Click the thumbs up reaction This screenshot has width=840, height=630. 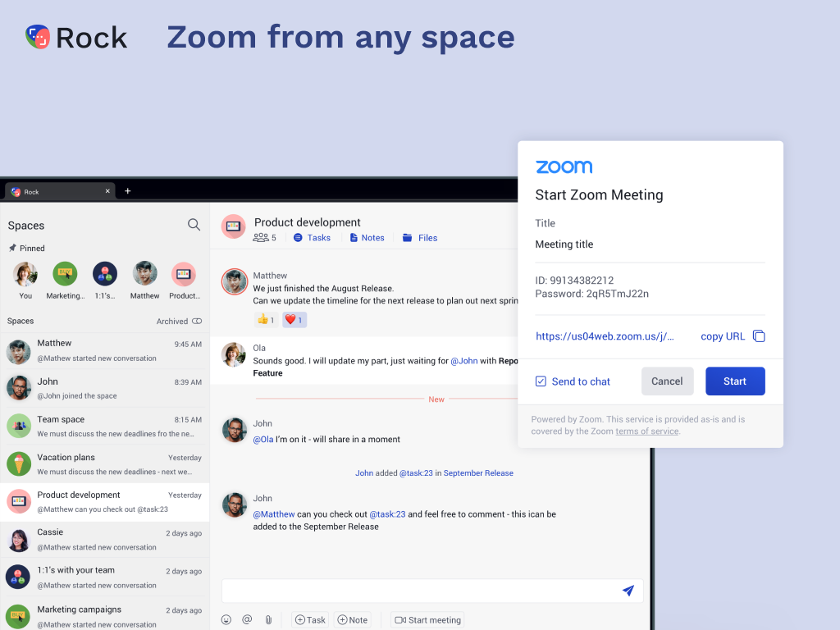267,320
